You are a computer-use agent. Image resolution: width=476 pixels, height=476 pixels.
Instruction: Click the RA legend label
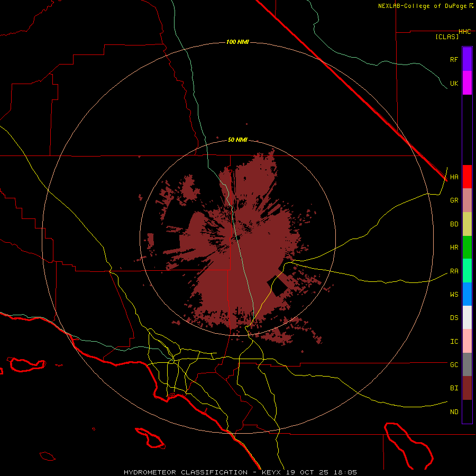[x=454, y=271]
